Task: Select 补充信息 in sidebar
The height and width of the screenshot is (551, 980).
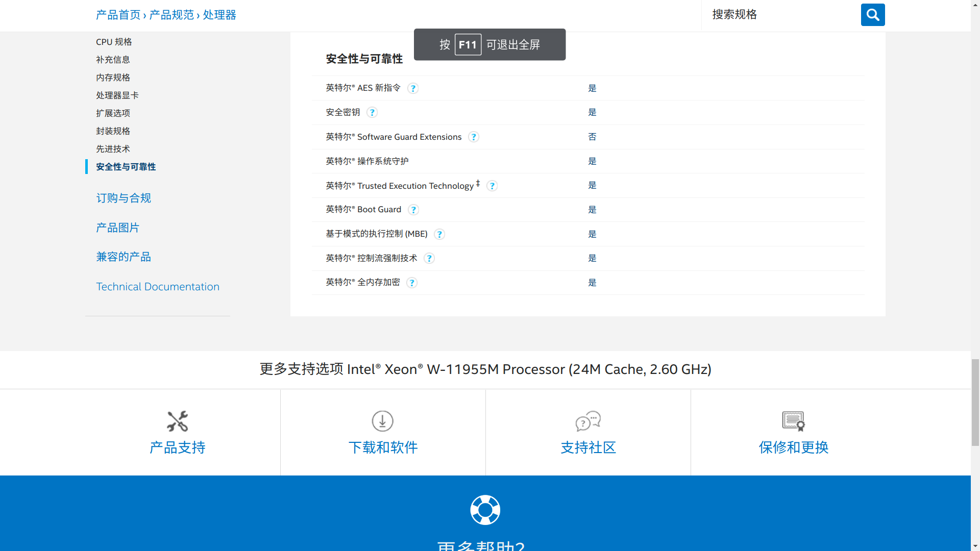Action: coord(113,60)
